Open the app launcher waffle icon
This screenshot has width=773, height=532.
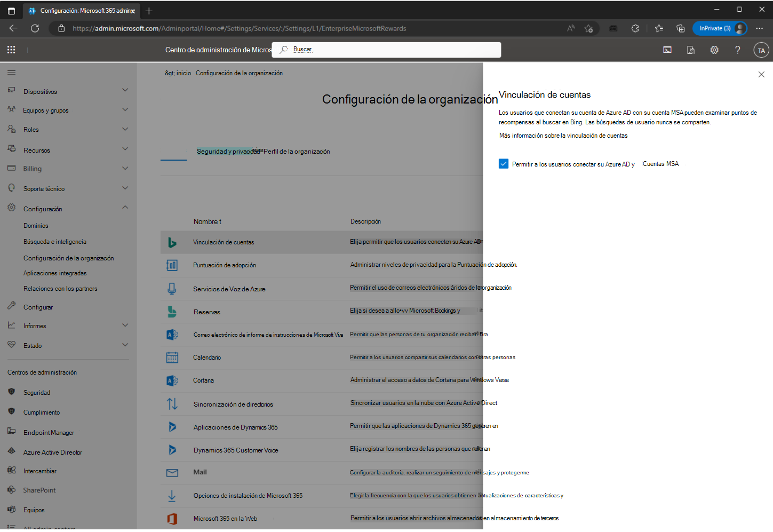coord(11,50)
